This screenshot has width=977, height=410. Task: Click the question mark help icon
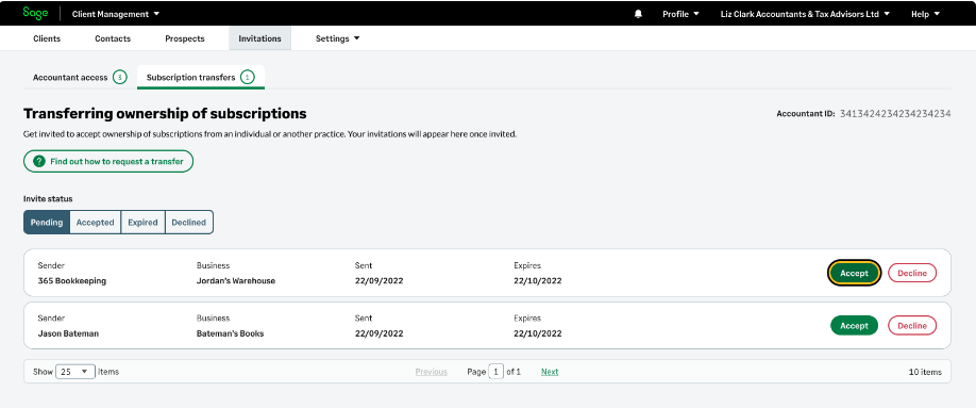pyautogui.click(x=39, y=161)
